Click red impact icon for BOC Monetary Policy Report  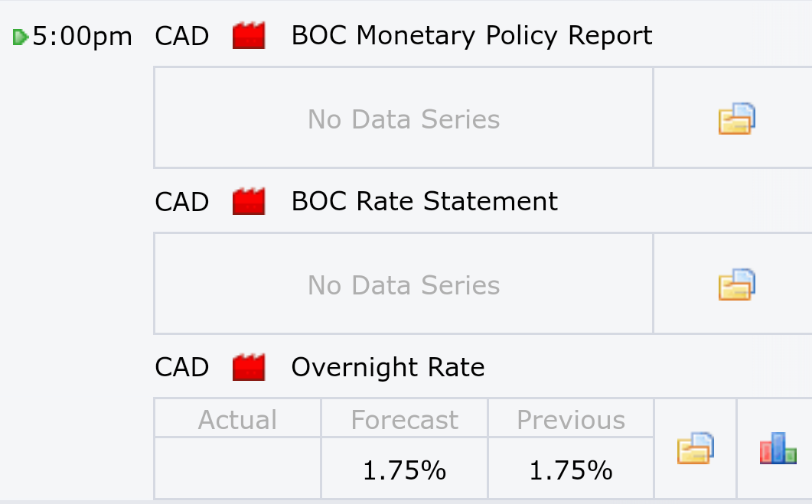[x=249, y=35]
